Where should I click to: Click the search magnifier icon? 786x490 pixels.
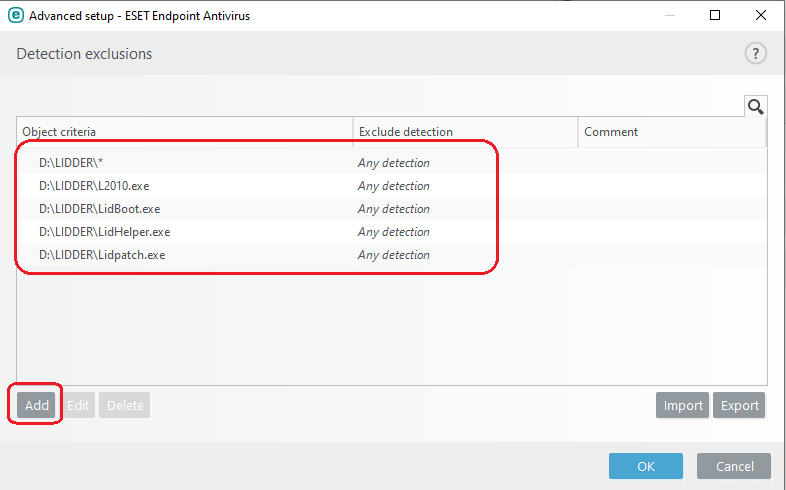click(755, 106)
